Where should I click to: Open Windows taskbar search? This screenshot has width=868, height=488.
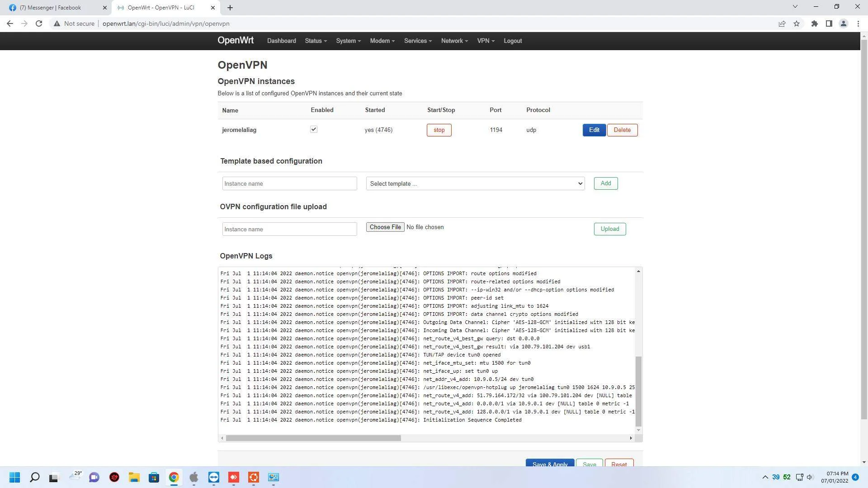34,477
